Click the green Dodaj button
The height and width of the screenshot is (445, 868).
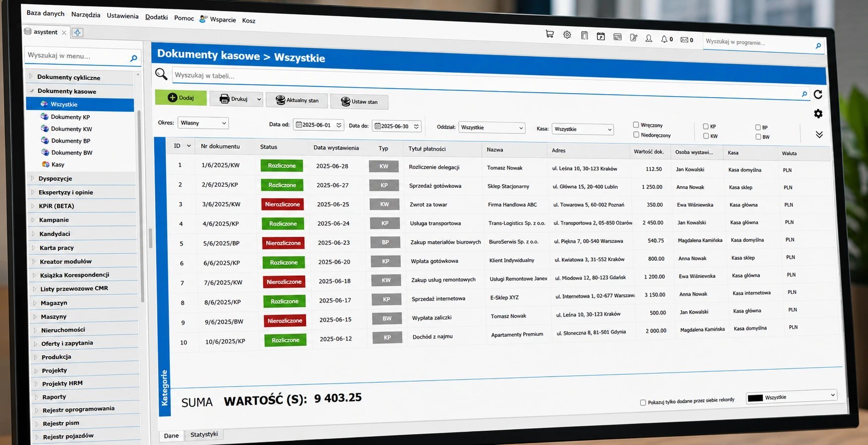pyautogui.click(x=181, y=98)
